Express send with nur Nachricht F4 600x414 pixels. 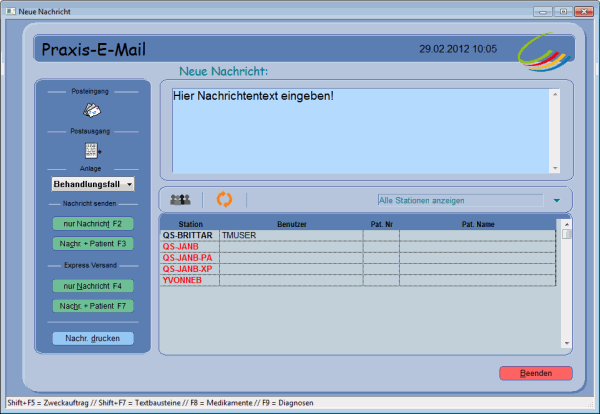pyautogui.click(x=92, y=286)
